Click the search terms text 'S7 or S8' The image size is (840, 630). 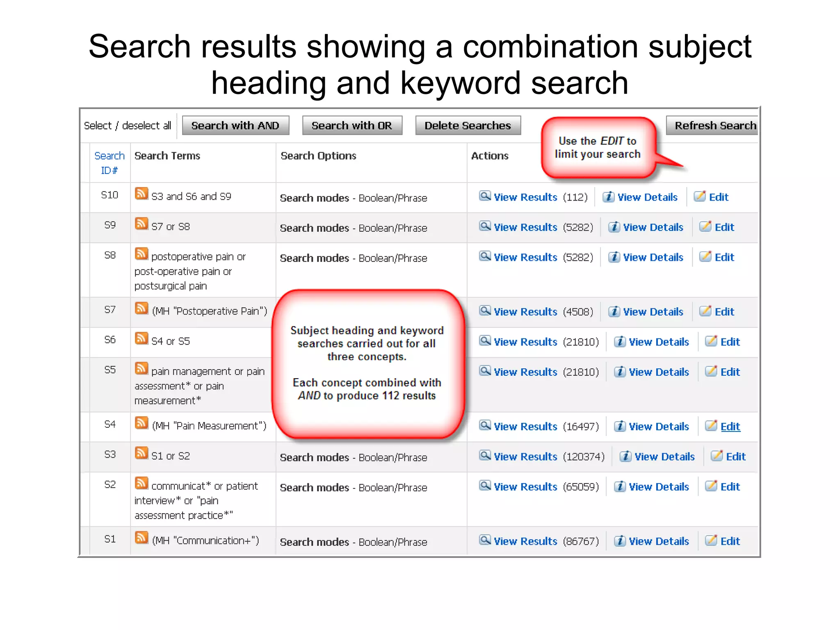point(171,227)
